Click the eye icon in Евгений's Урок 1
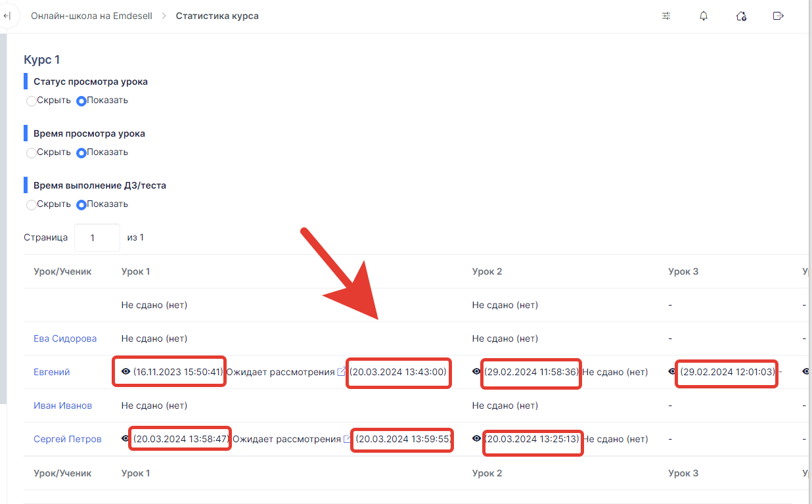This screenshot has width=812, height=504. point(126,372)
